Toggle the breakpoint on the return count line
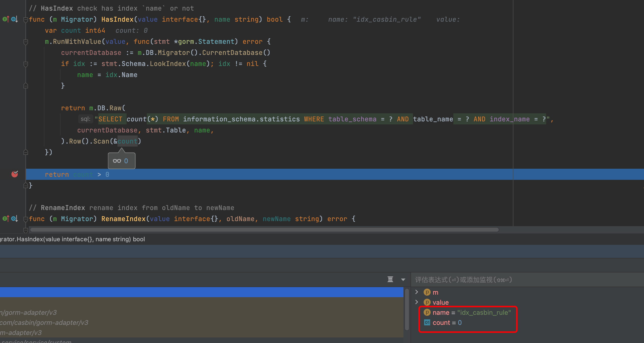The height and width of the screenshot is (343, 644). [15, 174]
